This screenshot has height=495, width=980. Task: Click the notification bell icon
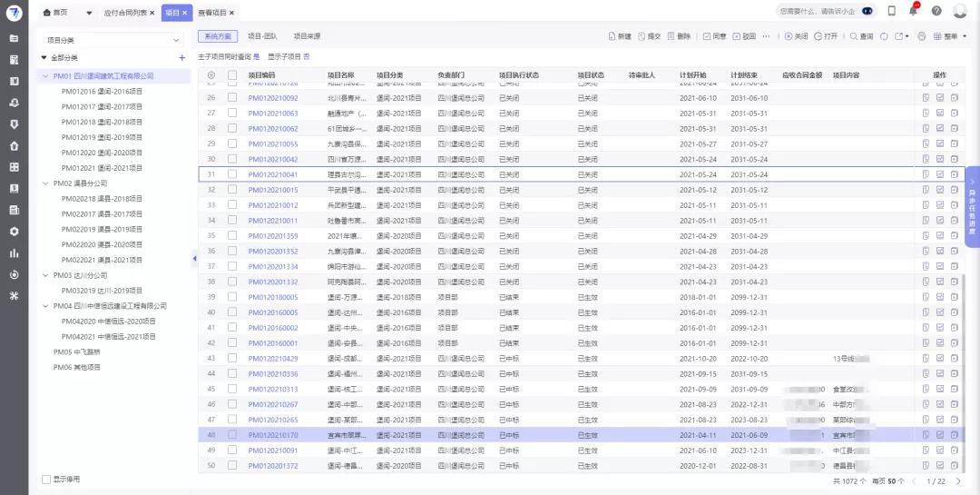(x=914, y=11)
